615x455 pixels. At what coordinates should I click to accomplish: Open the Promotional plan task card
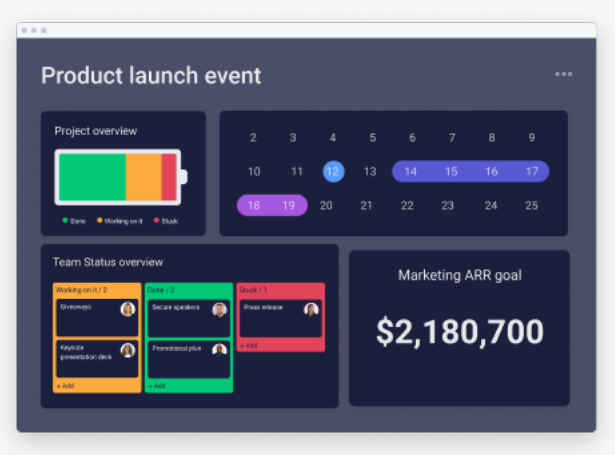[189, 359]
